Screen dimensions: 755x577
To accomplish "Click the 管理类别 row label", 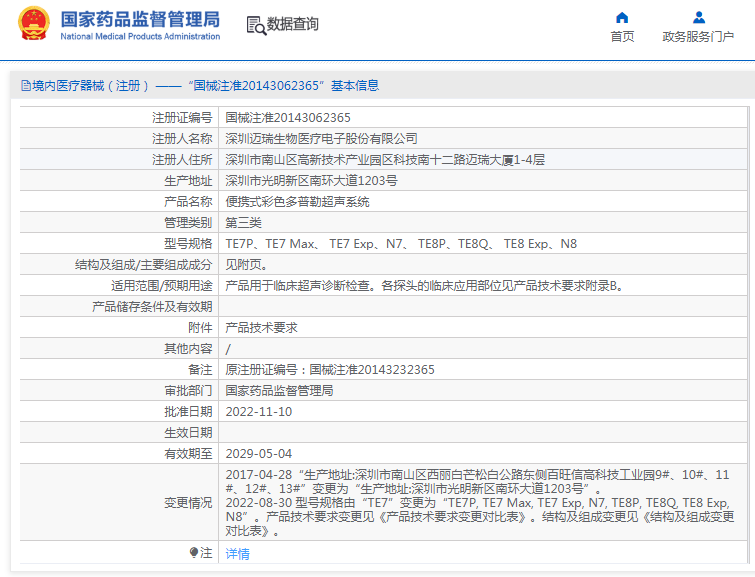I will [188, 223].
